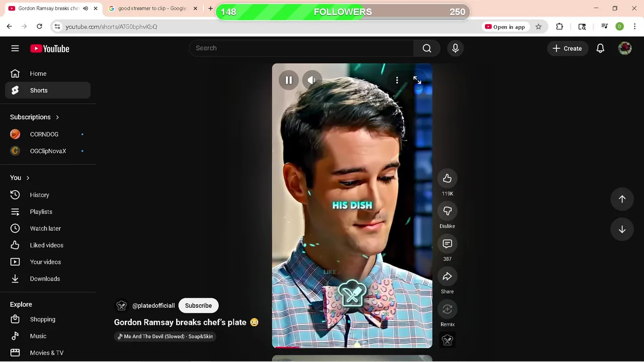
Task: Open the 387 comments panel
Action: coord(447,244)
